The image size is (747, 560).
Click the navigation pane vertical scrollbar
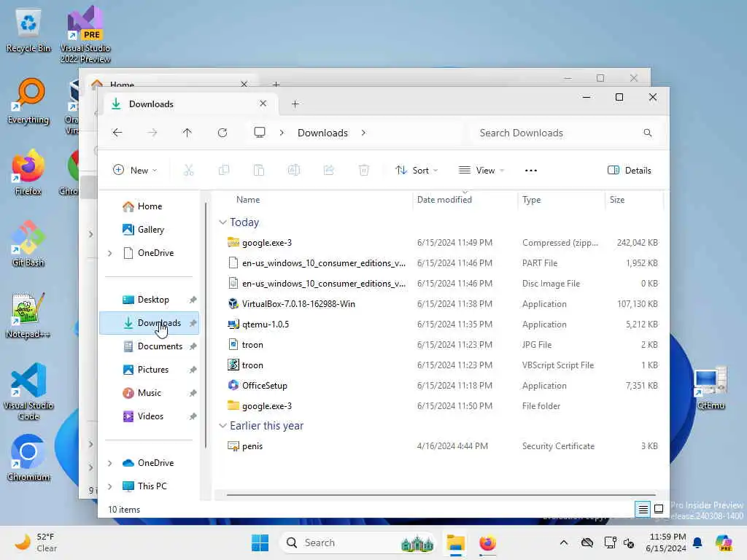pyautogui.click(x=206, y=324)
